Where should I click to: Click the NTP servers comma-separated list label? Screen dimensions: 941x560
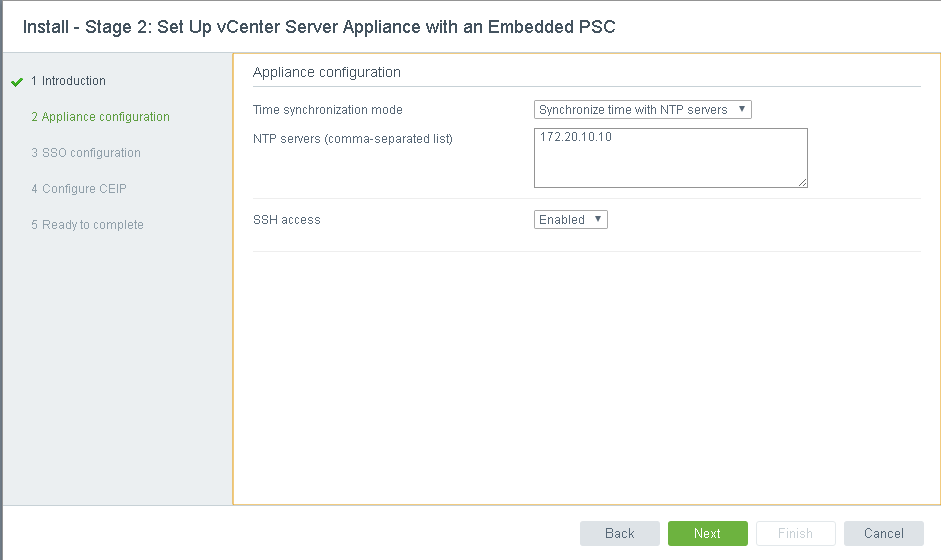point(353,139)
